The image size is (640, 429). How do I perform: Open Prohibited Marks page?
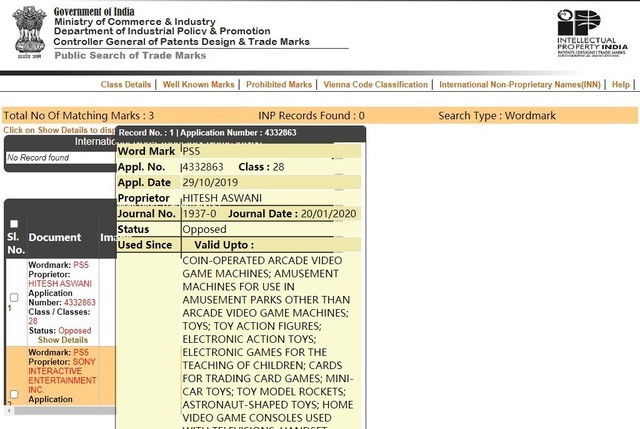[279, 84]
